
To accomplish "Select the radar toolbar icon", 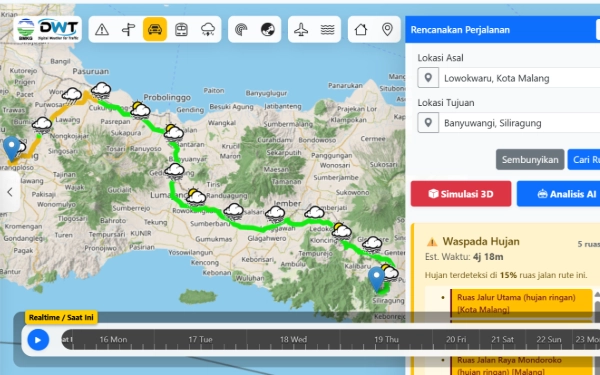I will pyautogui.click(x=241, y=29).
